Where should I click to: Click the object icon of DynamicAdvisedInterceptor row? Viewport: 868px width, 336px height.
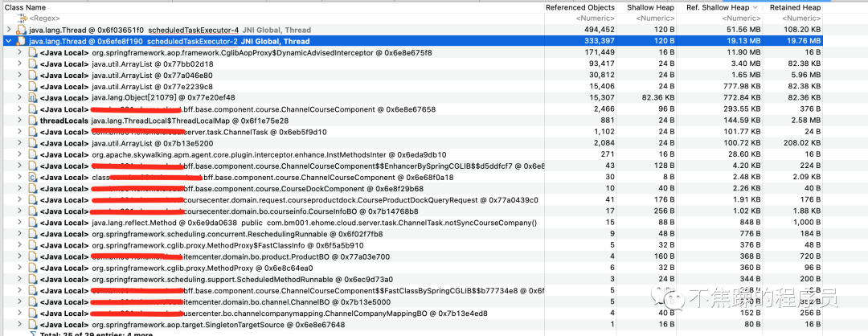(33, 52)
